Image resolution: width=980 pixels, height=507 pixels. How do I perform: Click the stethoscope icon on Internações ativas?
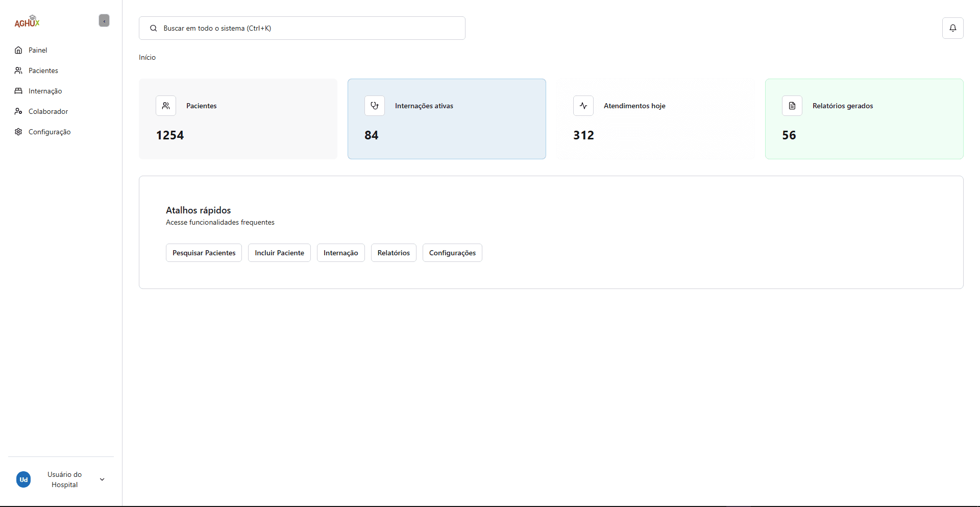coord(375,106)
